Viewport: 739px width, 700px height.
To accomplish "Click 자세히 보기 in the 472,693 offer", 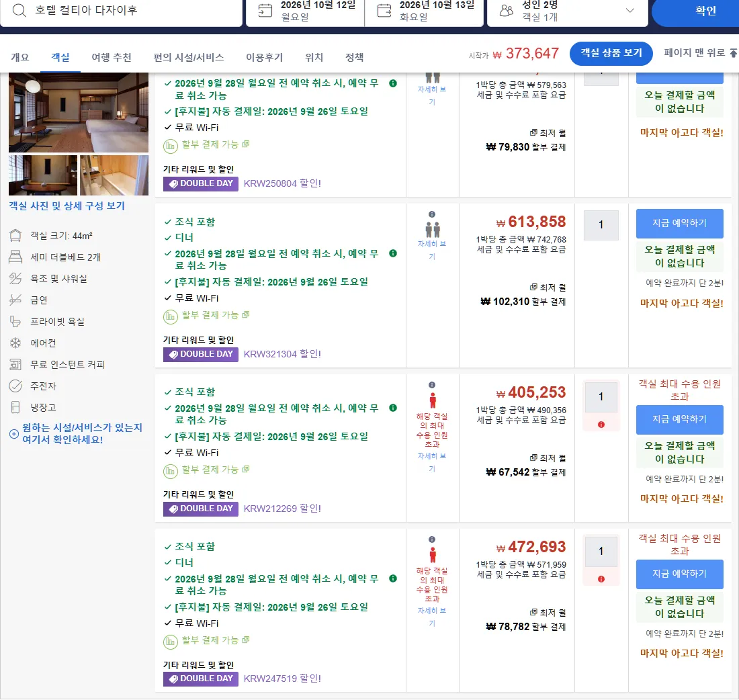I will pyautogui.click(x=432, y=617).
